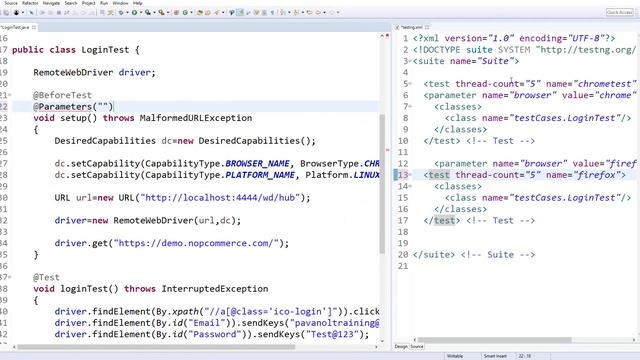Toggle Show Whitespace Characters paragraph icon

click(272, 13)
